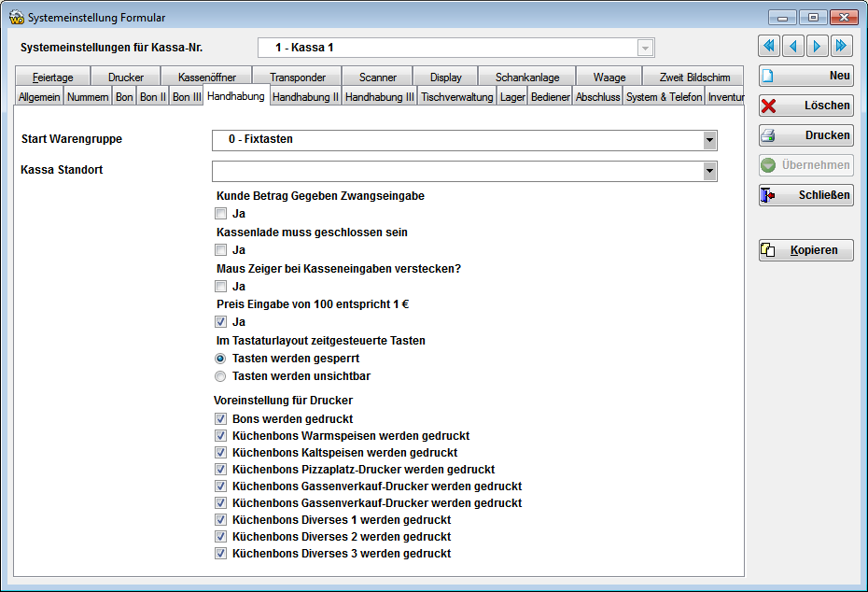This screenshot has height=592, width=868.
Task: Toggle Kassenlade muss geschlossen sein Ja checkbox
Action: [x=221, y=250]
